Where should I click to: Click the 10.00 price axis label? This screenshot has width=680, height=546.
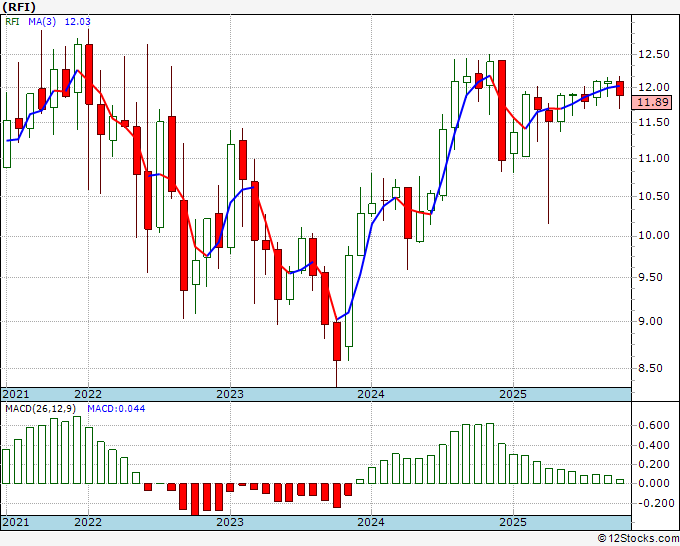pyautogui.click(x=654, y=235)
